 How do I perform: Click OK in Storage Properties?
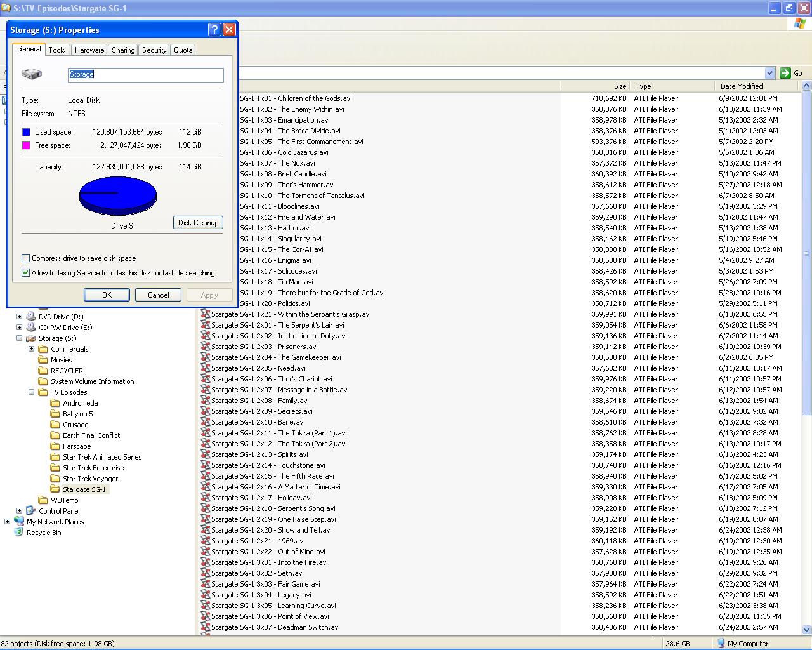point(107,295)
